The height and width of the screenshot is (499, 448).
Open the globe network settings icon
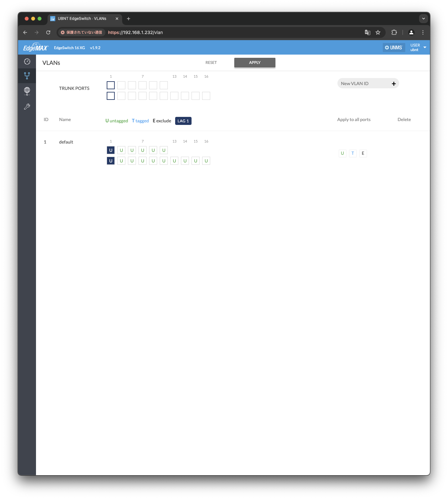pos(27,91)
